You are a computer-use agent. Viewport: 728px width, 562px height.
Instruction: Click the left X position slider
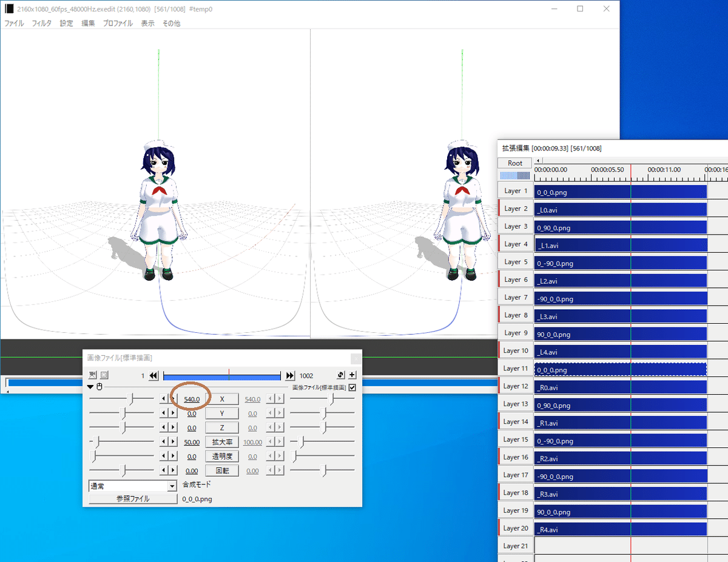tap(122, 399)
